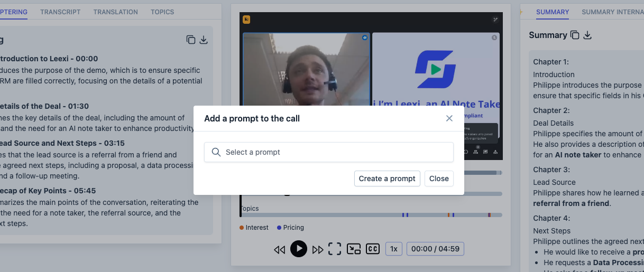
Task: Click the Create a prompt button
Action: [387, 179]
